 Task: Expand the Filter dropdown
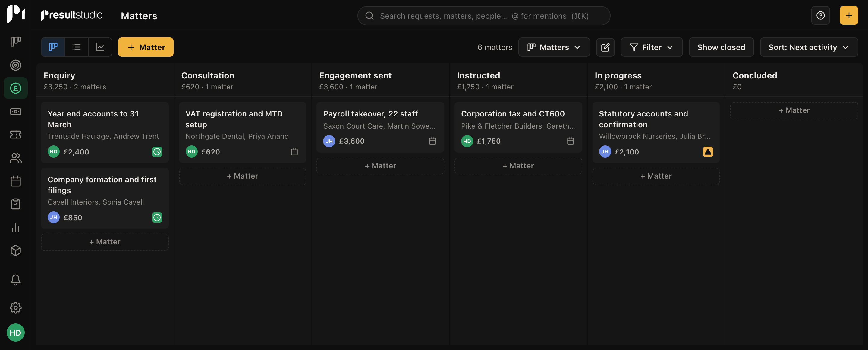tap(651, 47)
